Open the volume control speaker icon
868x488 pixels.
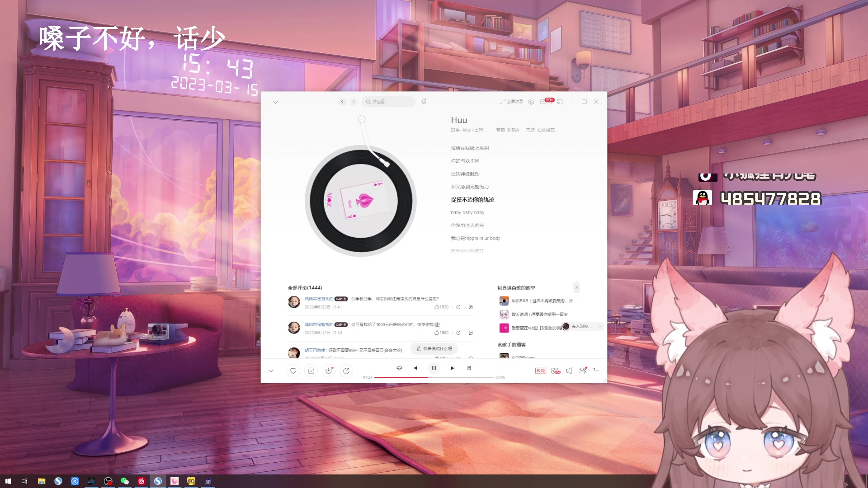(569, 371)
